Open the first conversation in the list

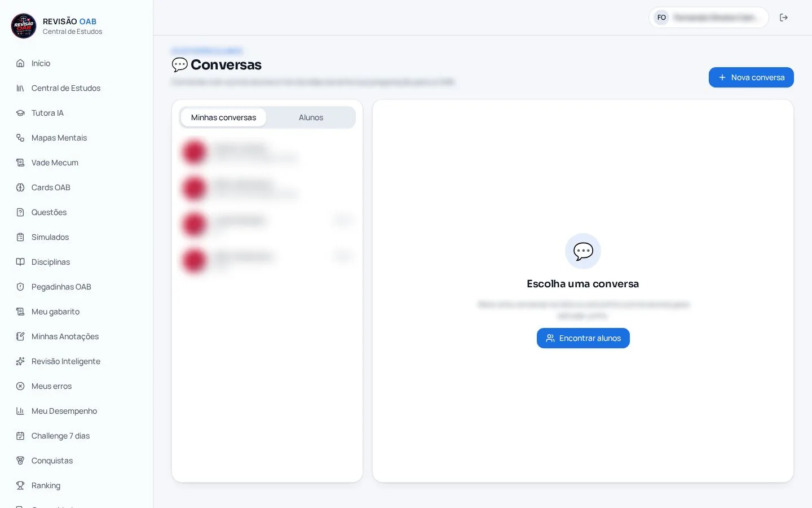[267, 152]
